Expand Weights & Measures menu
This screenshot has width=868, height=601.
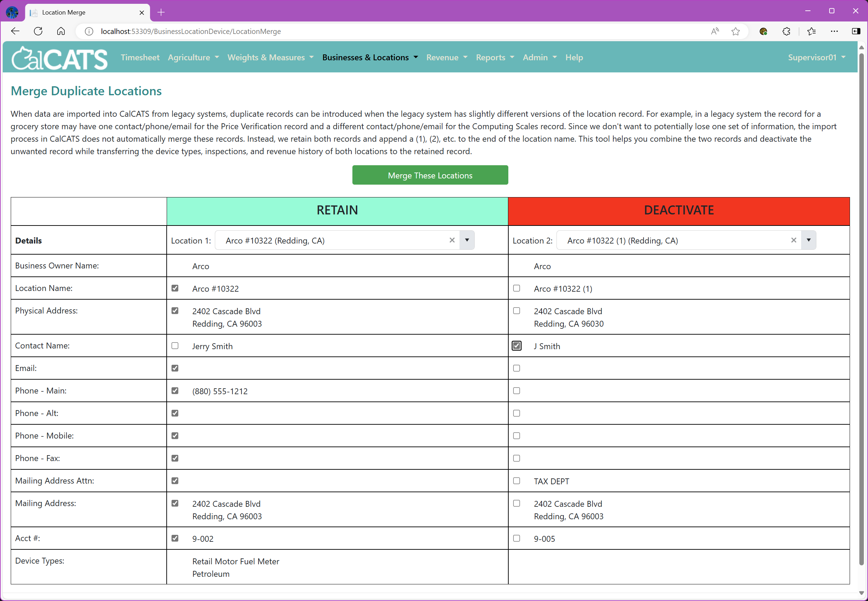(270, 58)
